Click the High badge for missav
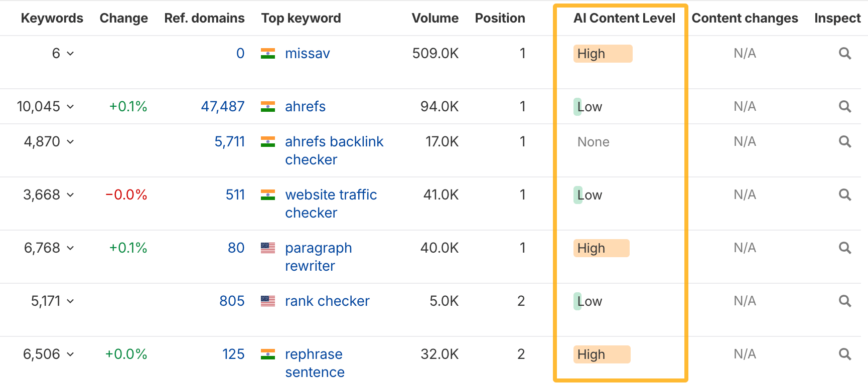This screenshot has width=868, height=386. (x=602, y=54)
